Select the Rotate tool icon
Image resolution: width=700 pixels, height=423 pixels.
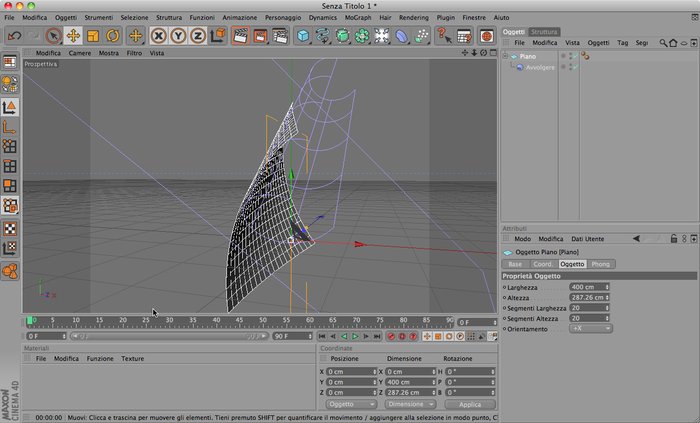(112, 36)
